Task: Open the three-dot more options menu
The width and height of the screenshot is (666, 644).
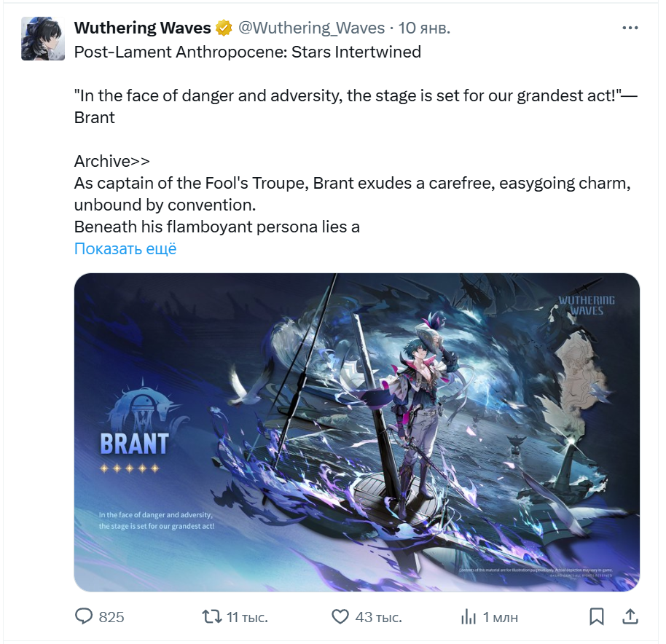Action: click(x=630, y=28)
